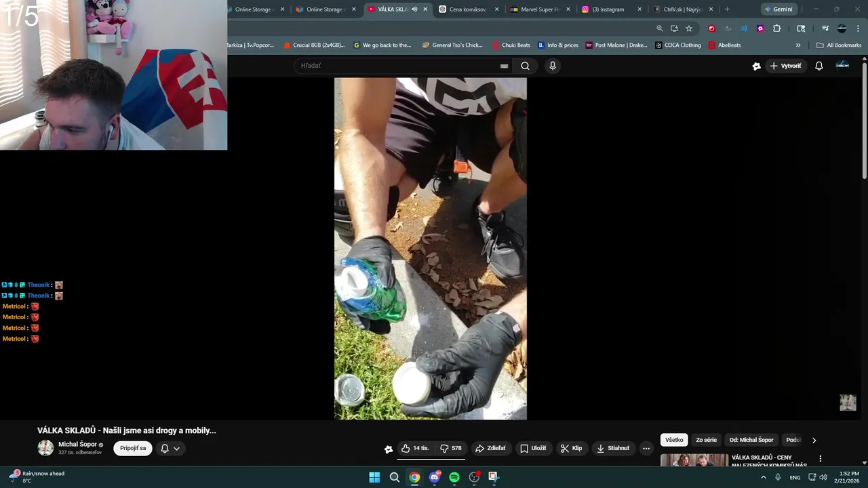Select the Všetko filter chip
The height and width of the screenshot is (488, 868).
(674, 440)
